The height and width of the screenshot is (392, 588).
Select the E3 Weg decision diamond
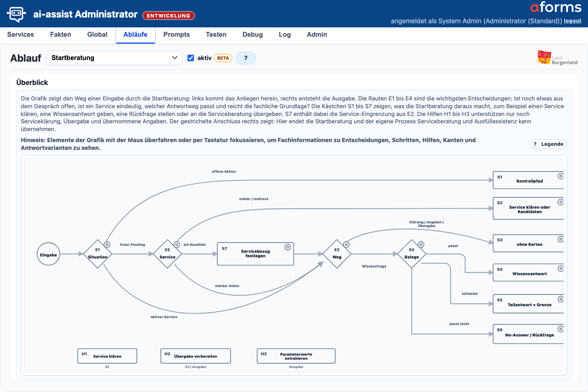(337, 254)
